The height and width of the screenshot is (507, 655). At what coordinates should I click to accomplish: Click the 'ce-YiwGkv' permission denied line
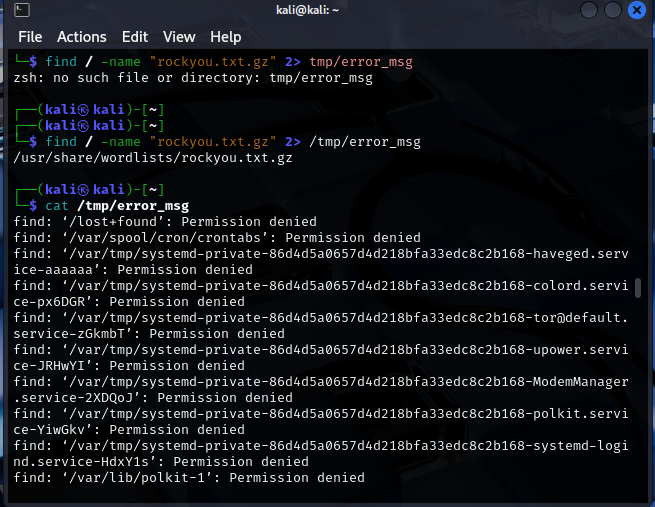click(x=129, y=430)
